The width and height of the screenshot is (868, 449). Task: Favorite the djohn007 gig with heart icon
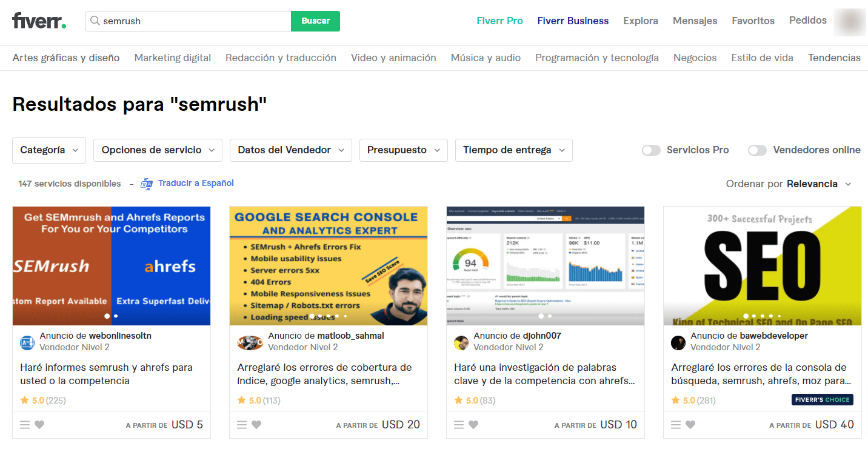[473, 425]
